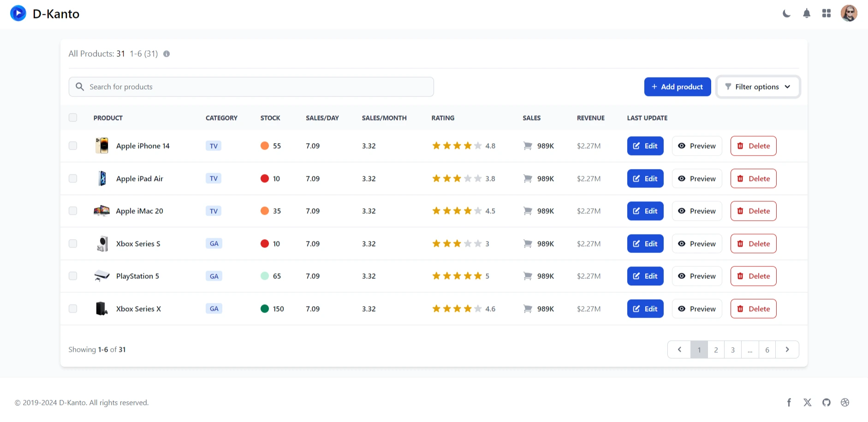Check the Xbox Series S row checkbox
Viewport: 868px width, 422px height.
pyautogui.click(x=73, y=244)
